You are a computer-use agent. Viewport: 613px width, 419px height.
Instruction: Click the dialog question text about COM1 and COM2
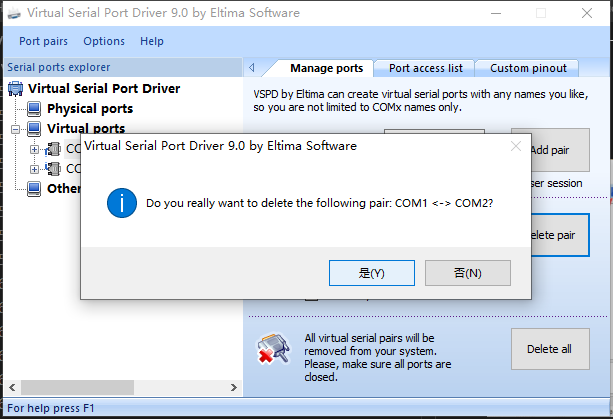coord(319,203)
